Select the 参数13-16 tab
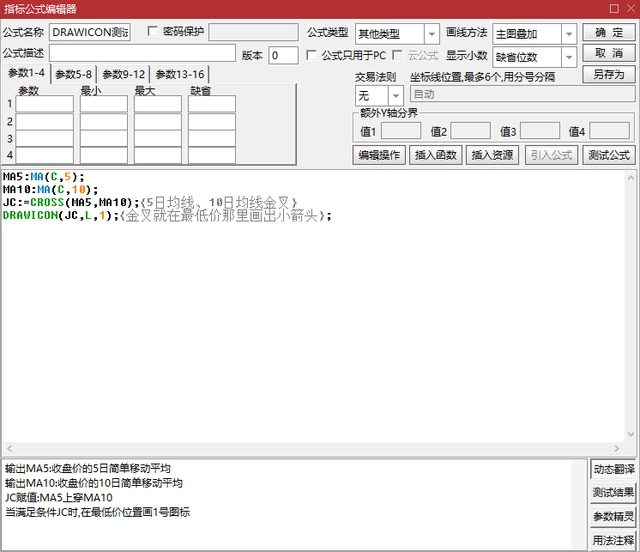640x552 pixels. point(180,74)
